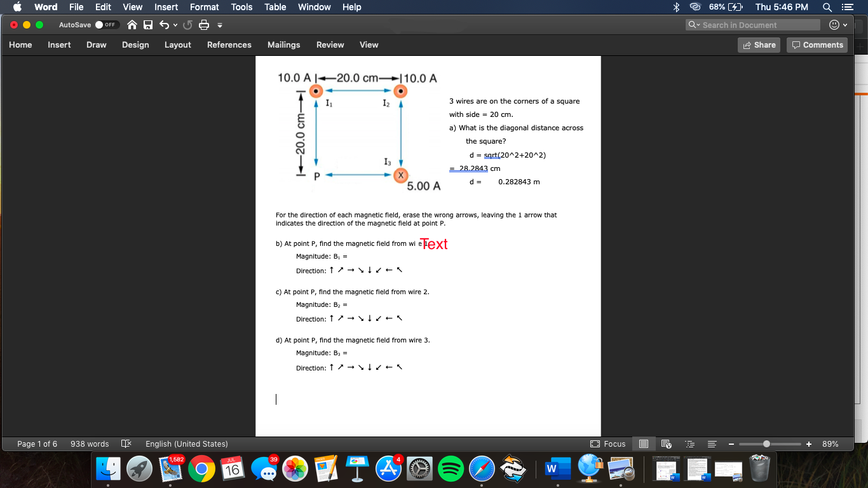Viewport: 868px width, 488px height.
Task: Select the Undo arrow icon
Action: 165,25
